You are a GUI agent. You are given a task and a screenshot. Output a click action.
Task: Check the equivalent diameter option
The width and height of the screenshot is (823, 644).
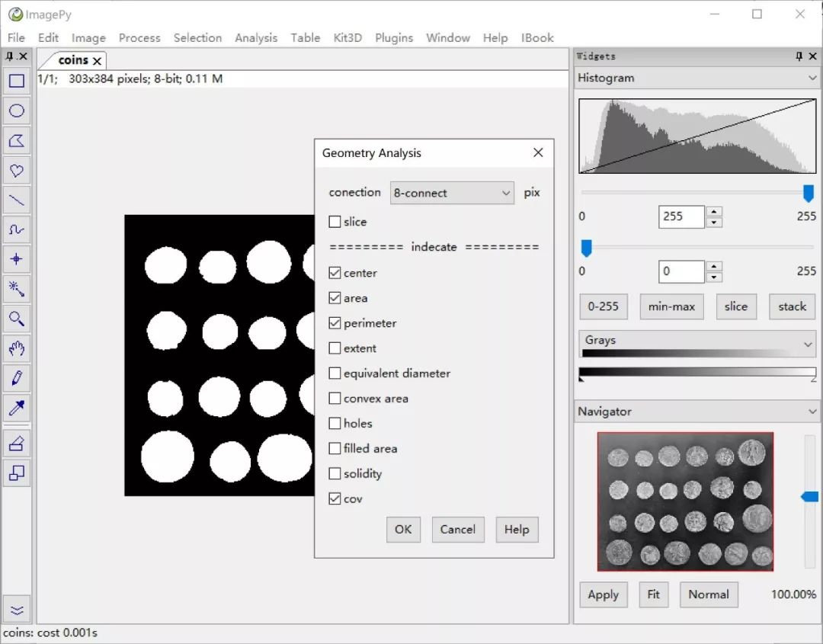click(x=335, y=373)
